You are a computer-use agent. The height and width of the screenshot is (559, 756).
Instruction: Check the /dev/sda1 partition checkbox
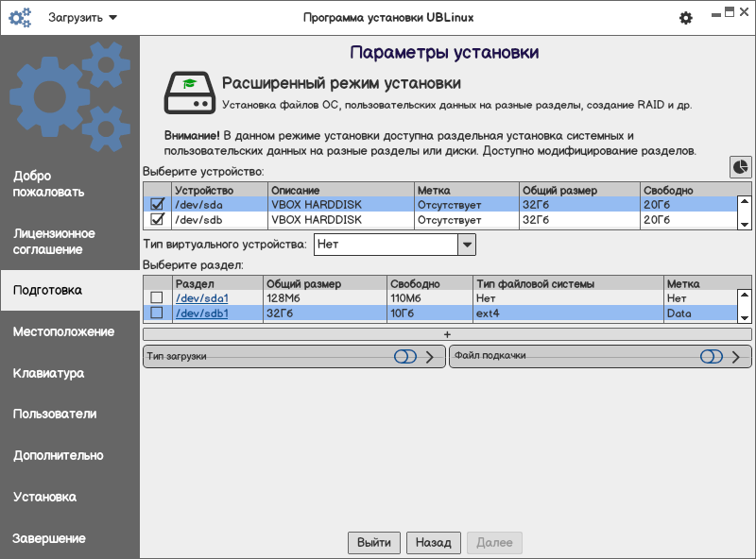(157, 298)
